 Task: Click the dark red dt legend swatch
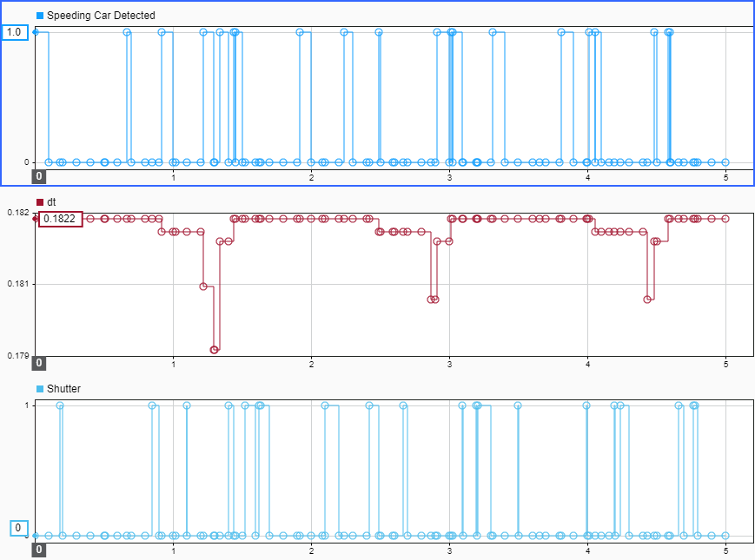coord(40,202)
